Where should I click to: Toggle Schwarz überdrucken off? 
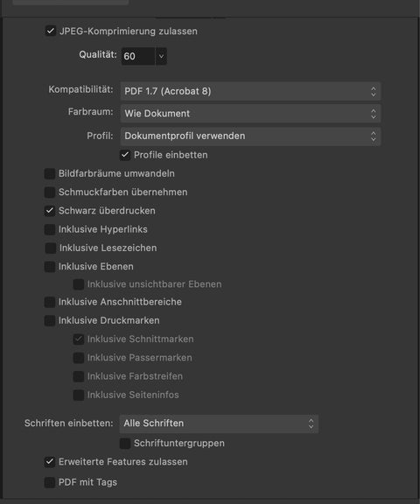pyautogui.click(x=50, y=211)
